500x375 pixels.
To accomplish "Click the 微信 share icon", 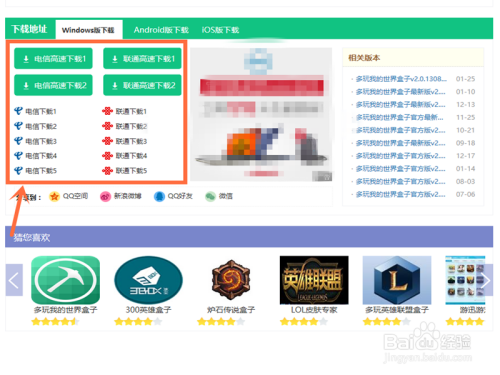I will [x=210, y=196].
